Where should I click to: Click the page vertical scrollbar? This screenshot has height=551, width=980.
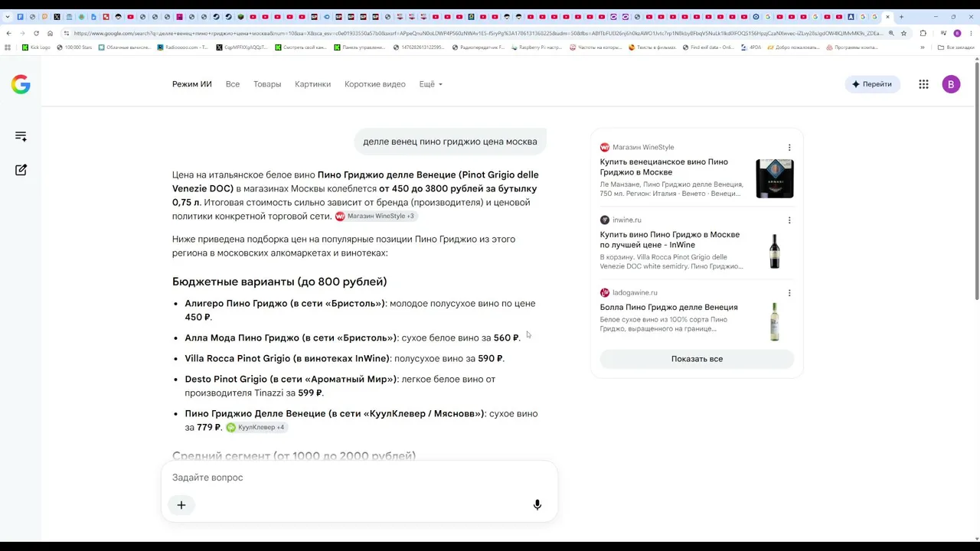[976, 180]
